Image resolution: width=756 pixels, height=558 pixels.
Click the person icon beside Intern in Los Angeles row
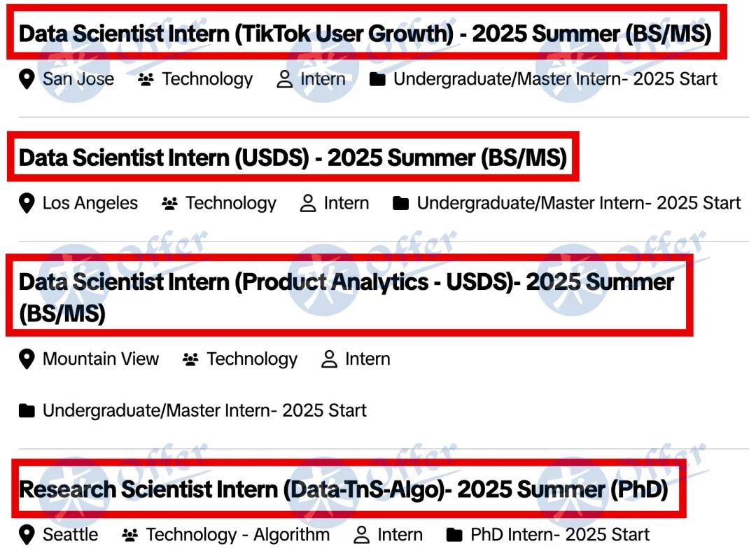pos(307,204)
